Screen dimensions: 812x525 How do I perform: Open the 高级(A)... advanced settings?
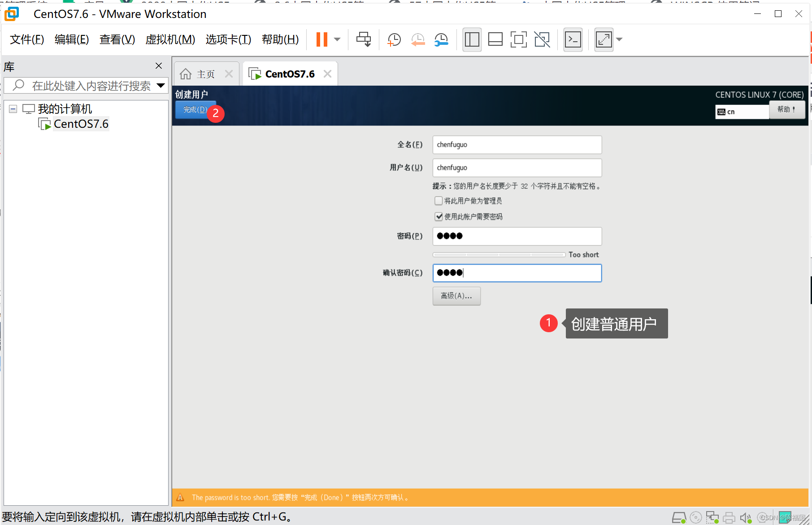(x=456, y=296)
